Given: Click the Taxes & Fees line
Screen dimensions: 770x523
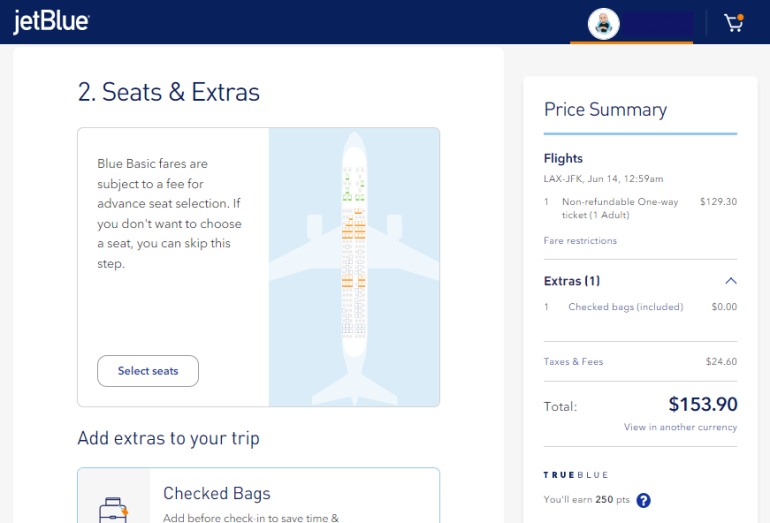Looking at the screenshot, I should [574, 362].
